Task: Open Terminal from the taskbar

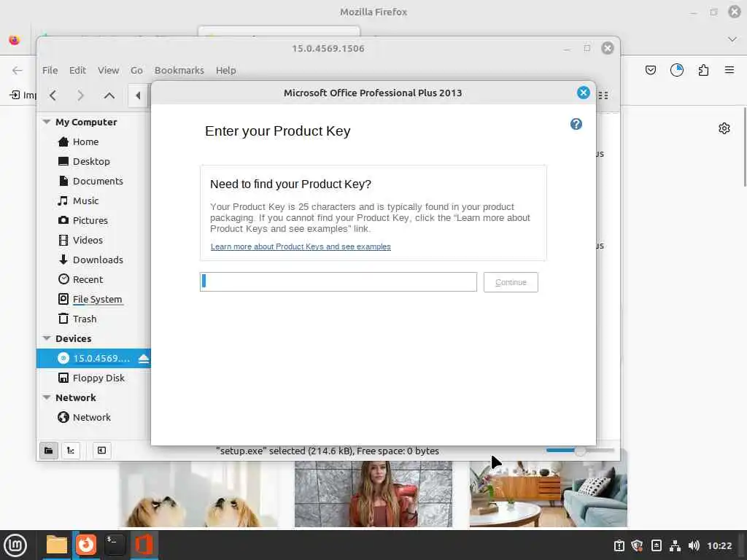Action: [x=115, y=545]
